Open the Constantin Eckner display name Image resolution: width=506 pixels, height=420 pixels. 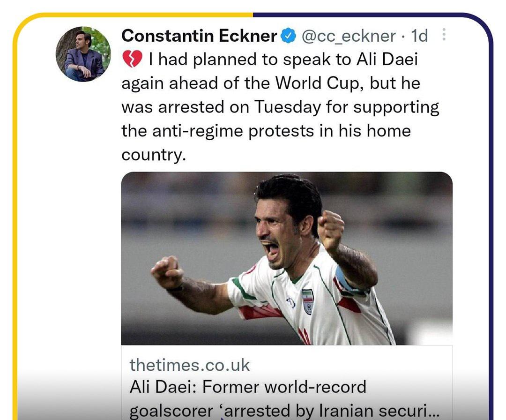199,36
